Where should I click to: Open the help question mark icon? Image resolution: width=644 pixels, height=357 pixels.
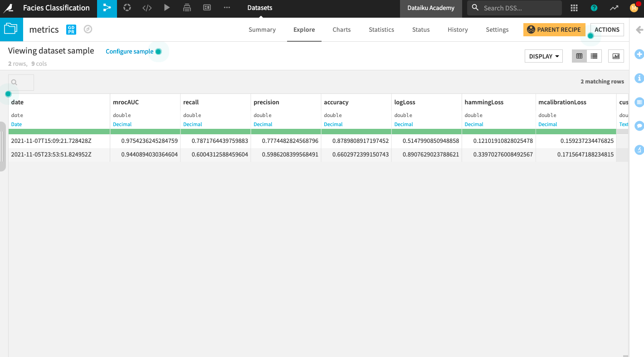click(x=594, y=8)
